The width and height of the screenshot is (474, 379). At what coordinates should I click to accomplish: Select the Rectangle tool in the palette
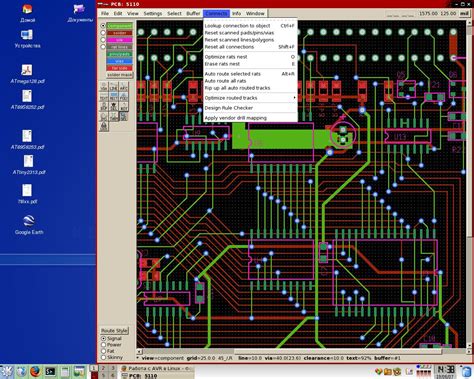click(x=114, y=97)
